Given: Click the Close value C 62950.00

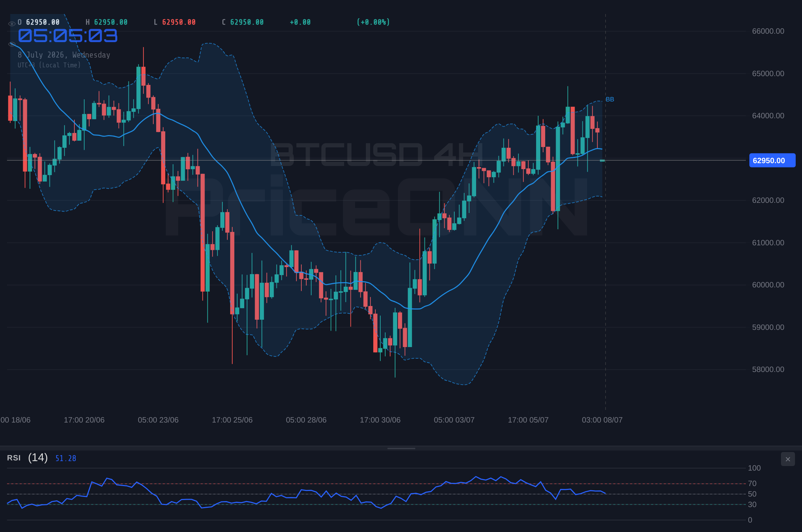Looking at the screenshot, I should point(243,22).
